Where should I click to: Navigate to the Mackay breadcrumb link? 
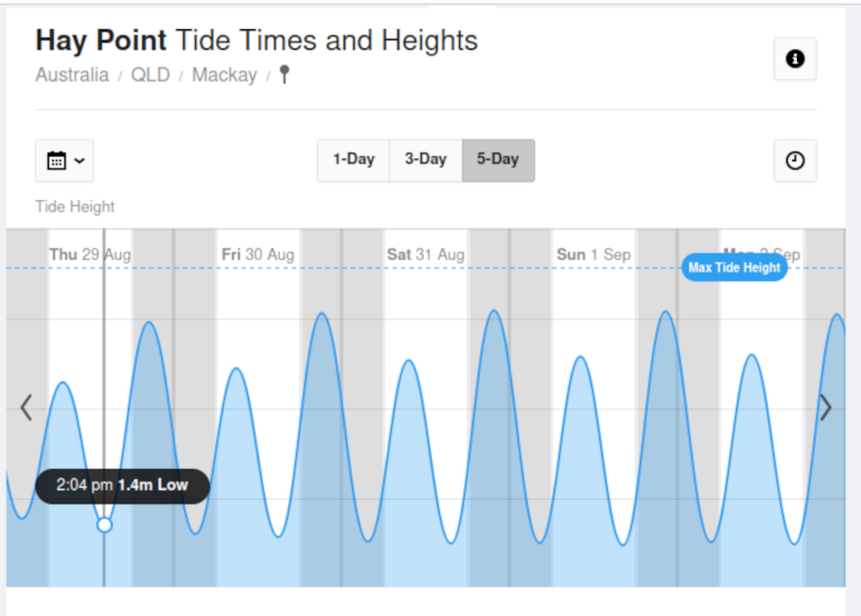224,75
